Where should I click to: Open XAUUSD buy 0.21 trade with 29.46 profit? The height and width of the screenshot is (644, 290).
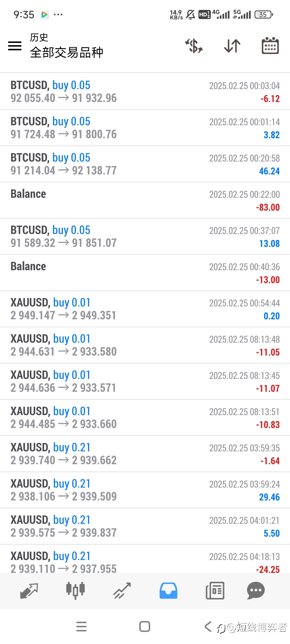tap(145, 490)
